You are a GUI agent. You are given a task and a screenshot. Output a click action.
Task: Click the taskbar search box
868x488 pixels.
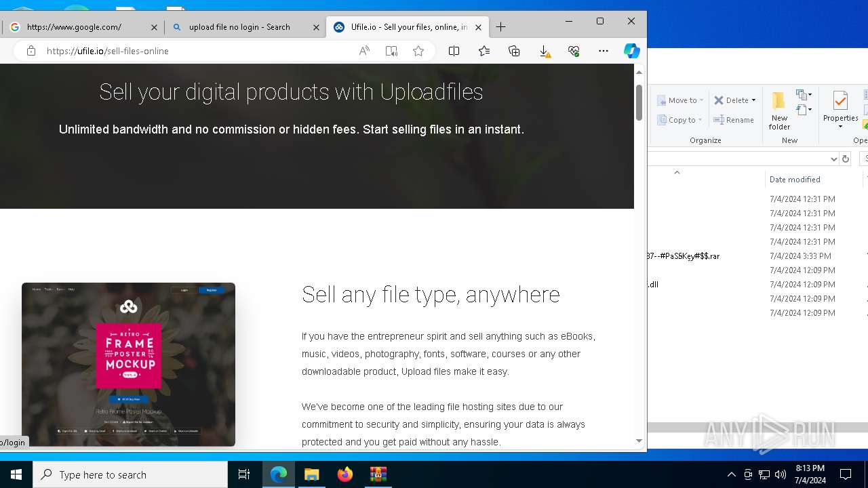pyautogui.click(x=130, y=474)
